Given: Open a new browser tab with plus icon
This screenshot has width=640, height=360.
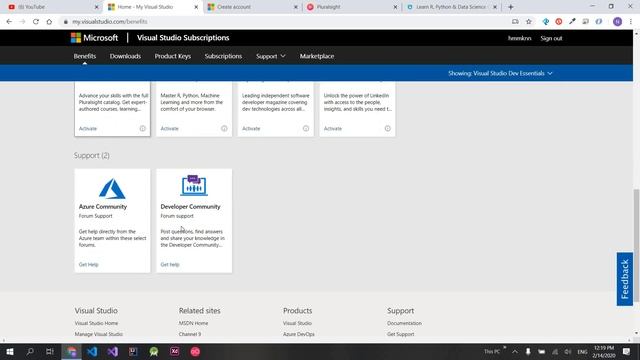Looking at the screenshot, I should 511,7.
